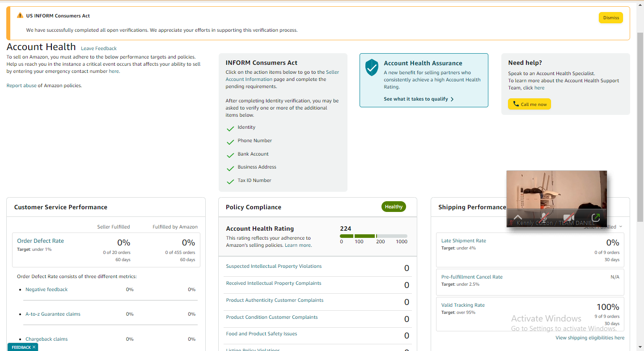Click the Healthy status badge
Screen dimensions: 644x351
[x=394, y=207]
